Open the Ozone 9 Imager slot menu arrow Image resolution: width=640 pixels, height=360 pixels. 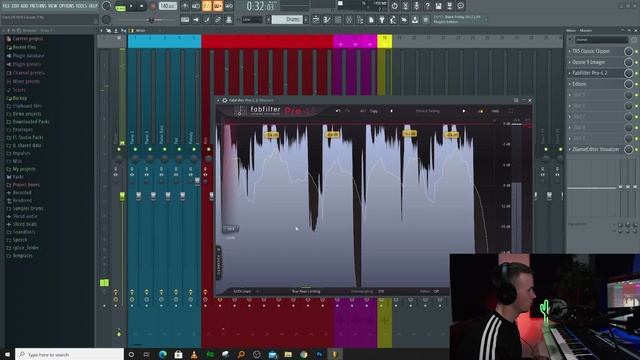click(x=570, y=62)
